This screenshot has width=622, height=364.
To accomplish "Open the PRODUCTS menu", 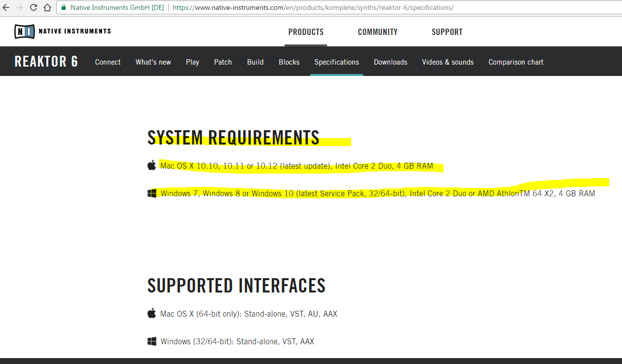I will 306,32.
